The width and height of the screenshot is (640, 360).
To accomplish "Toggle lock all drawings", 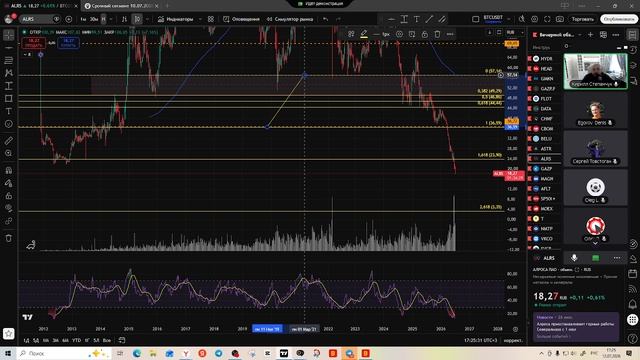I will pos(9,196).
